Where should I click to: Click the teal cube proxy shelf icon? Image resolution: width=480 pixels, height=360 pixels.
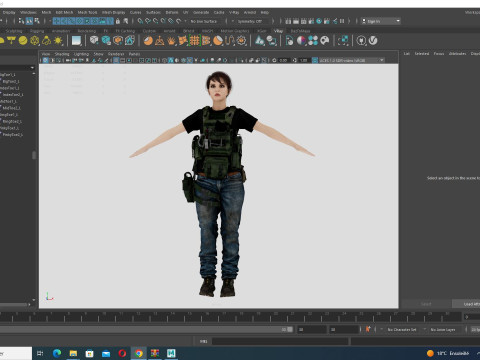(x=106, y=41)
